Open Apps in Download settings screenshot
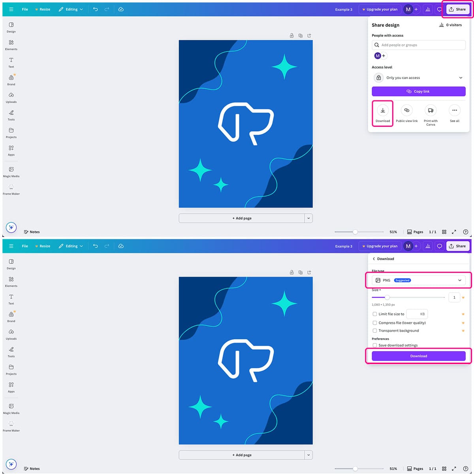474x476 pixels. pos(11,387)
